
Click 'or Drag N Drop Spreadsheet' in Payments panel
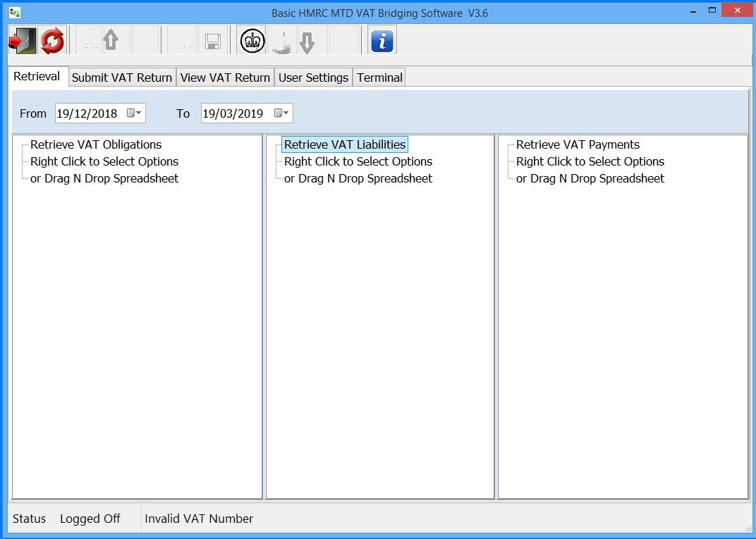(x=590, y=178)
